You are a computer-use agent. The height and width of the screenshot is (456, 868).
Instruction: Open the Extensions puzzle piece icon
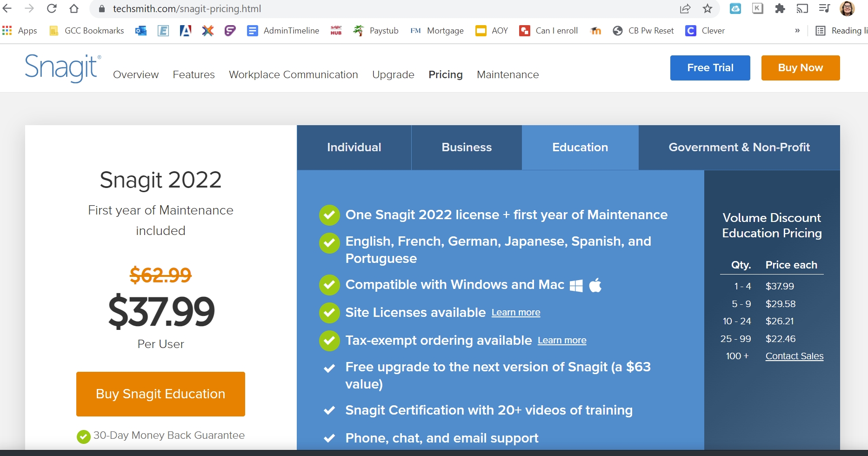(780, 8)
